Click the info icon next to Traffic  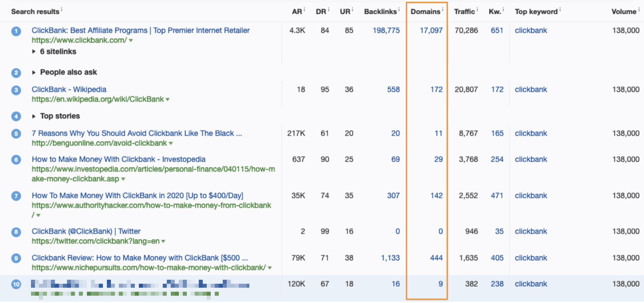click(477, 9)
